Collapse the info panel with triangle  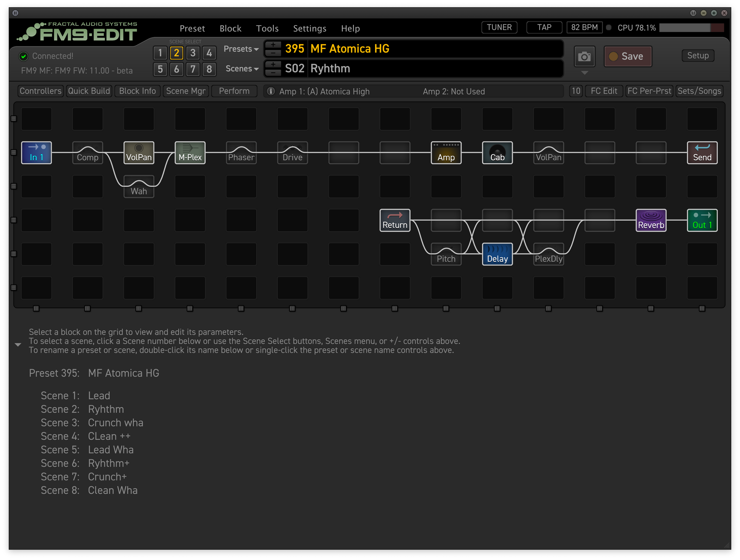tap(18, 345)
